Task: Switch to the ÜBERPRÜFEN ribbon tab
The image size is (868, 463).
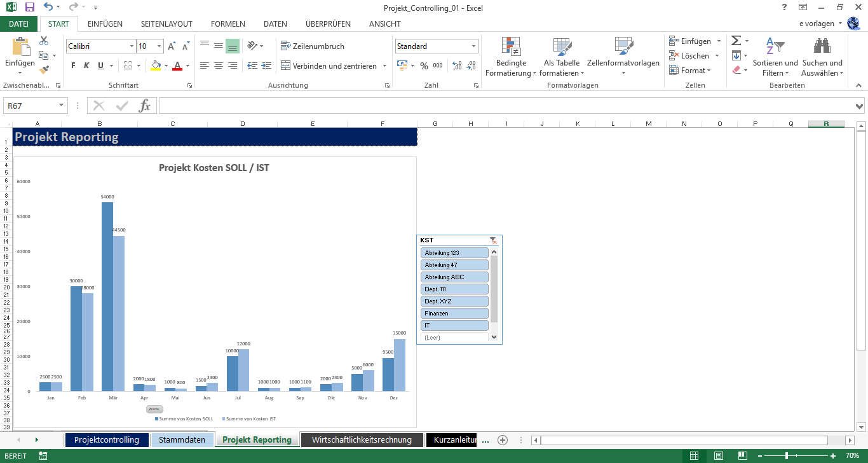Action: tap(328, 24)
